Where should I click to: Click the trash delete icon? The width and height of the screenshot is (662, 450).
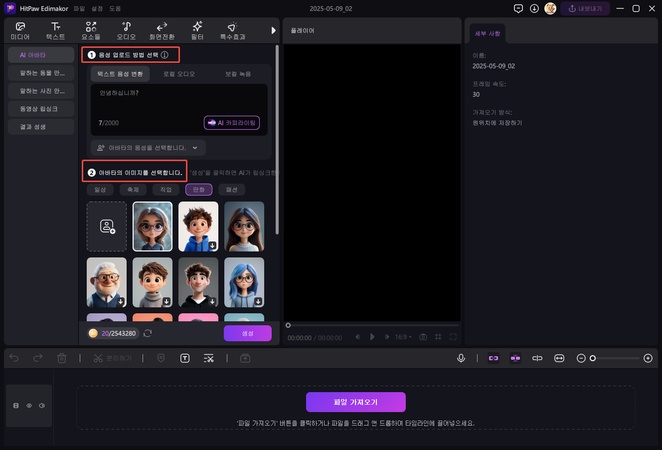tap(62, 358)
